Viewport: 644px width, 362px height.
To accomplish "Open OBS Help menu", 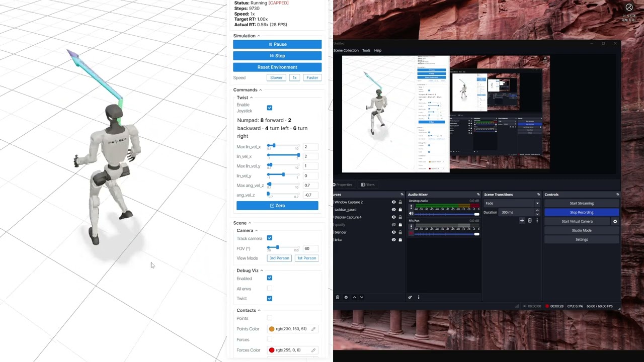I will click(x=378, y=50).
